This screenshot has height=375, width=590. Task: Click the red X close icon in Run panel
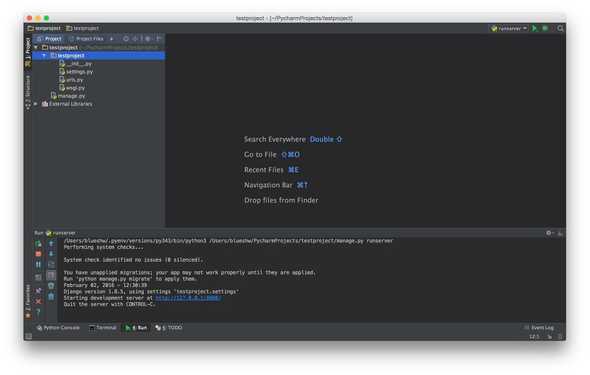(x=38, y=301)
